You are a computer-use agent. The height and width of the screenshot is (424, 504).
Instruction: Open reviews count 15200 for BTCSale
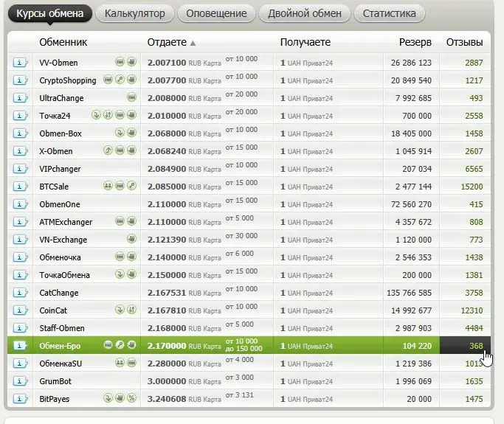[x=472, y=187]
